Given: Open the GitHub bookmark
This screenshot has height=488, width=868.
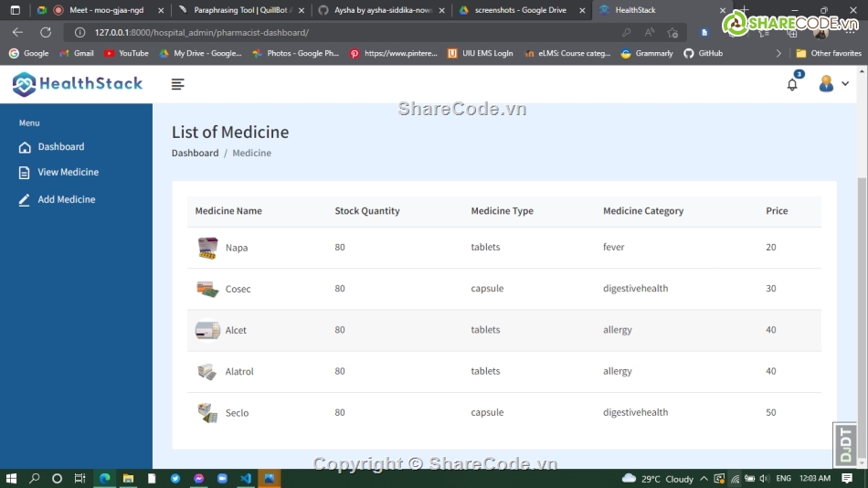Looking at the screenshot, I should pos(703,53).
